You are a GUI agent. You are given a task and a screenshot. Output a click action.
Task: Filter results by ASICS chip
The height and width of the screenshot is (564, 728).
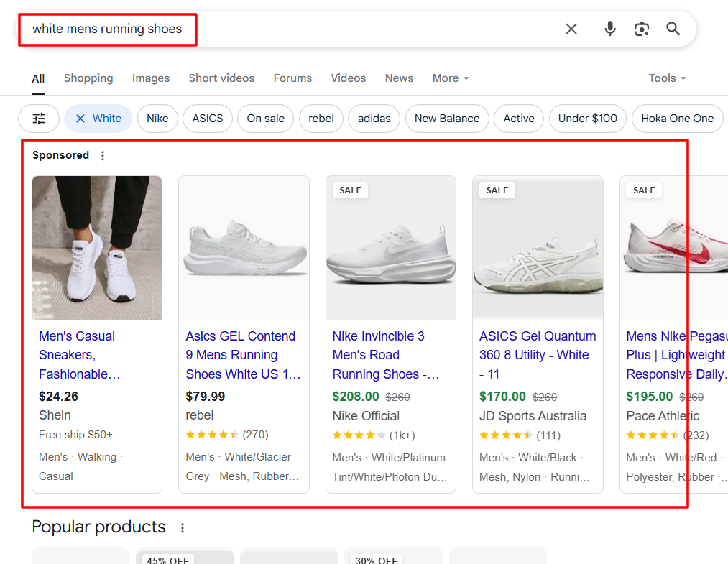tap(208, 119)
